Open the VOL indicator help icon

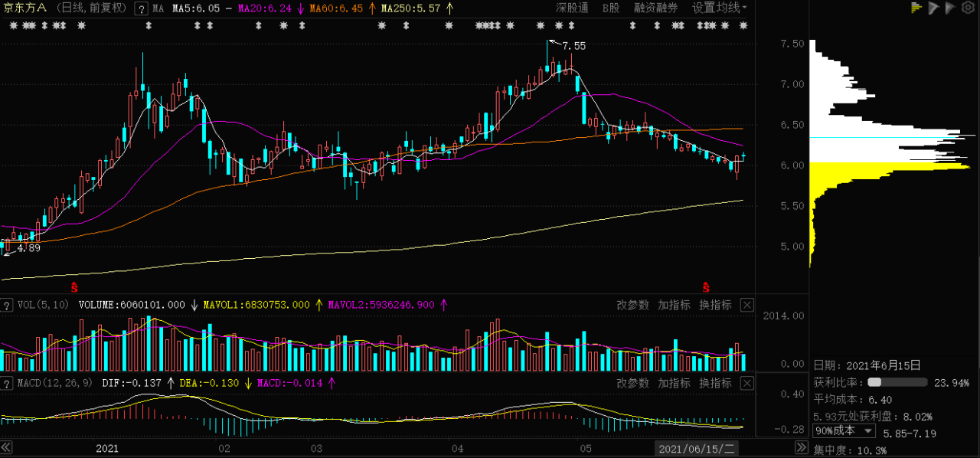[6, 305]
